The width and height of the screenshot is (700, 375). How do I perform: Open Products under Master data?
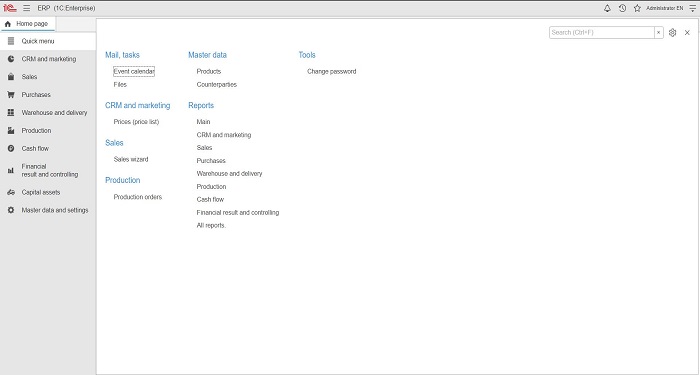[x=208, y=71]
